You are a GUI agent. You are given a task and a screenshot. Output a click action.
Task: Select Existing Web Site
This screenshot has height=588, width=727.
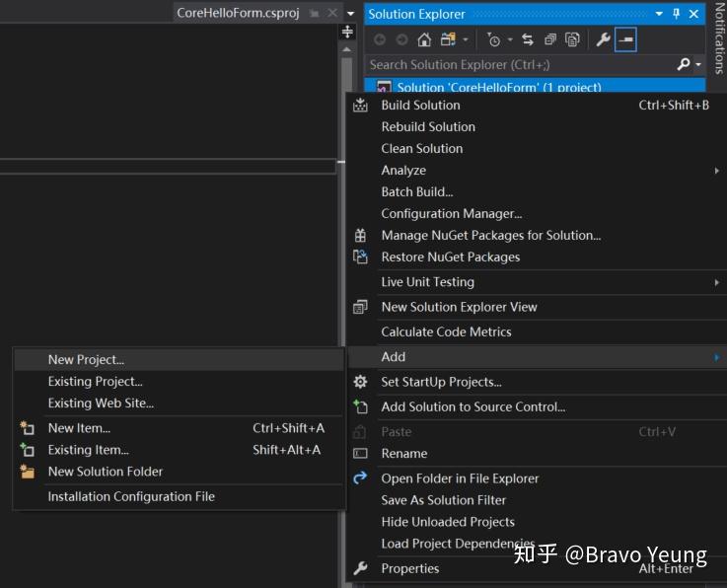point(179,404)
